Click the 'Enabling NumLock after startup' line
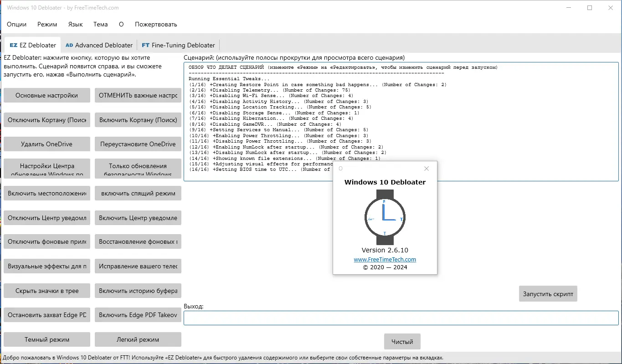This screenshot has height=364, width=622. (x=286, y=147)
